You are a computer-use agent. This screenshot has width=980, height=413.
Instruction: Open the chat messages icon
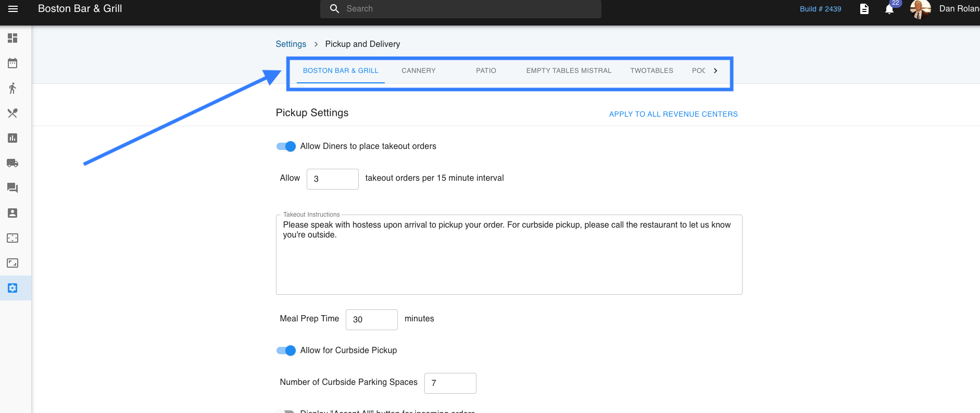[x=12, y=188]
